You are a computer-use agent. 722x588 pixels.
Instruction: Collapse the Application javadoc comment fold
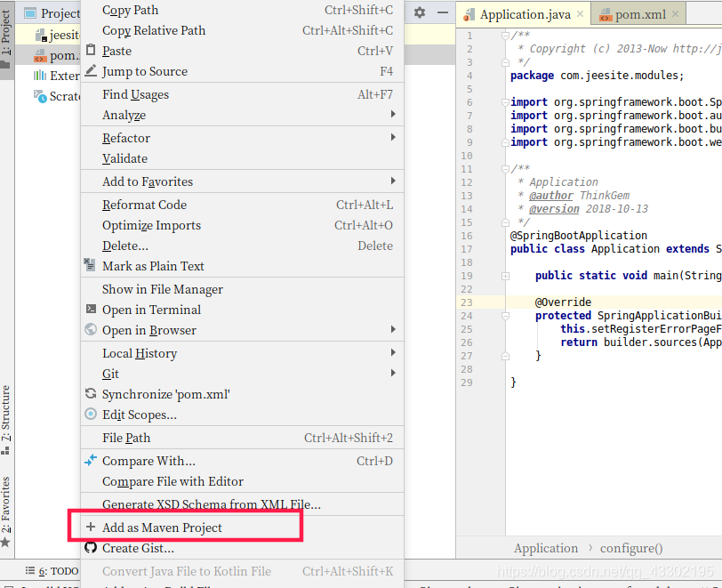(504, 169)
